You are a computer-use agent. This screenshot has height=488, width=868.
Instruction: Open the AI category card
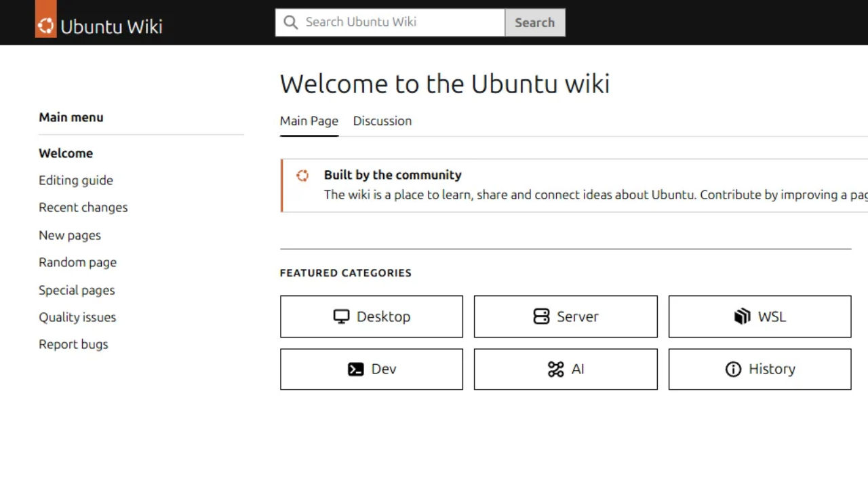[x=566, y=369]
